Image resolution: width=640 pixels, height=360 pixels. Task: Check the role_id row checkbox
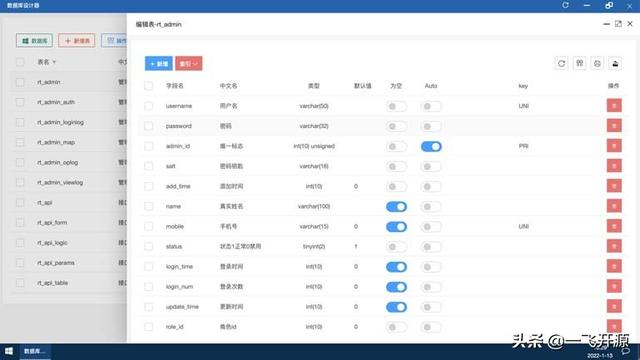(149, 327)
